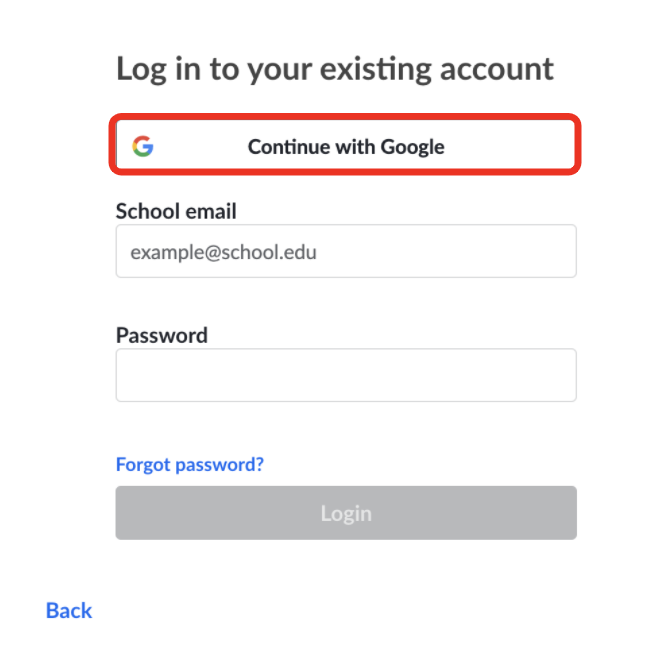The width and height of the screenshot is (656, 662).
Task: Go back using the Back link
Action: click(x=69, y=610)
